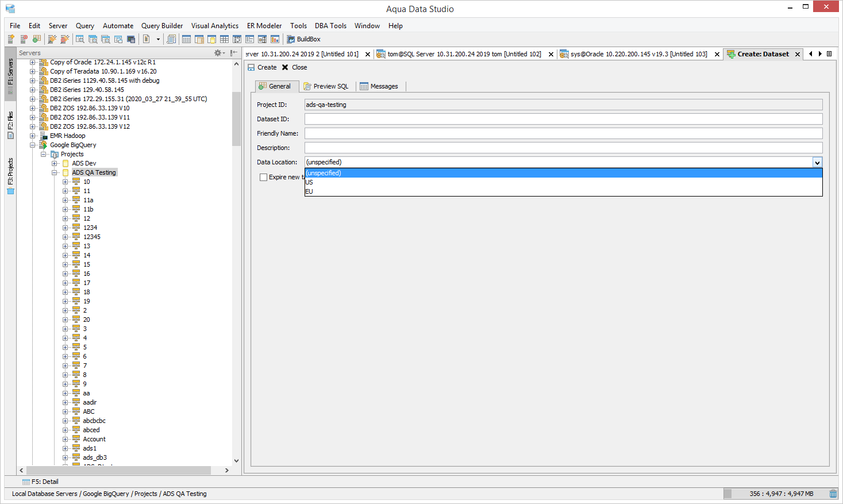The width and height of the screenshot is (843, 504).
Task: Open the DBA Tools menu
Action: pyautogui.click(x=330, y=26)
